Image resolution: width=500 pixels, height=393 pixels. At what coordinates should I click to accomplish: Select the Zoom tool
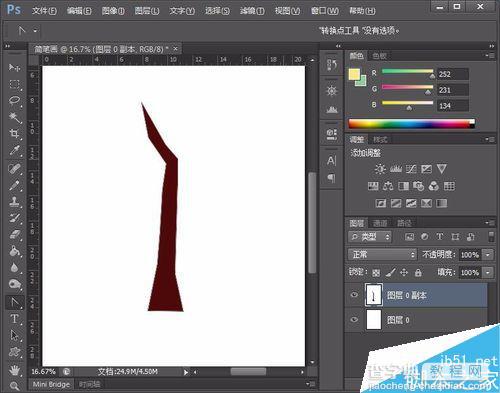click(x=14, y=386)
